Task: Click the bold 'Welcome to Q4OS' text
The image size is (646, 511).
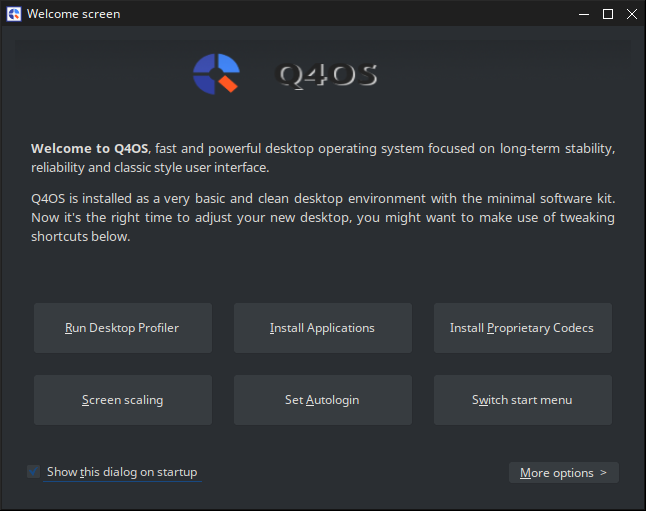Action: coord(89,148)
